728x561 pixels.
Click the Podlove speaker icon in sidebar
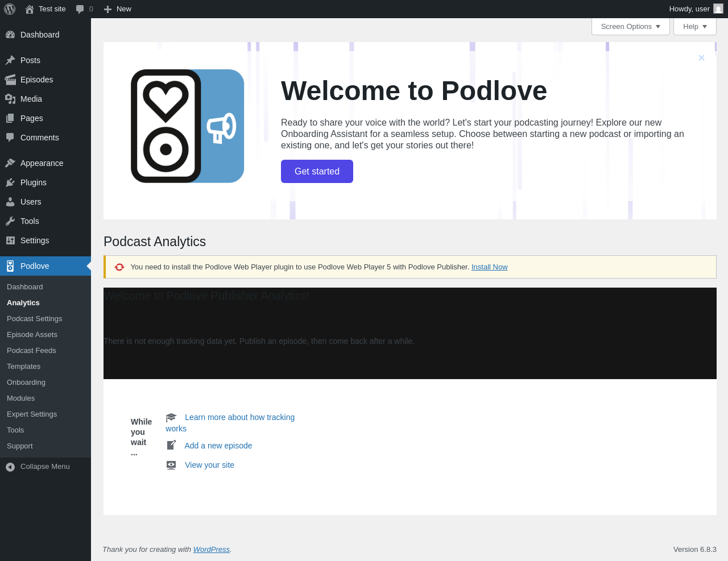[10, 266]
